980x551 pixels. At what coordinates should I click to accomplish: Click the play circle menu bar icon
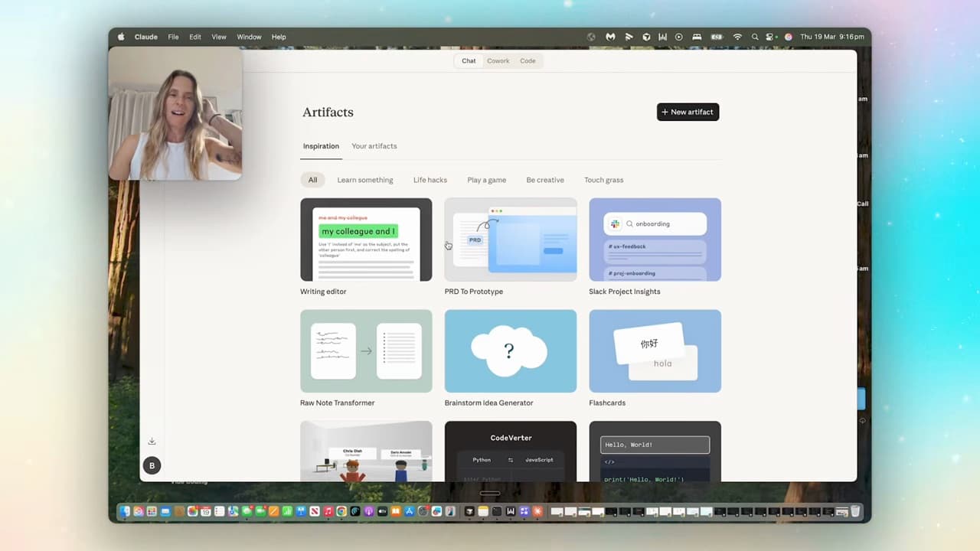coord(679,37)
